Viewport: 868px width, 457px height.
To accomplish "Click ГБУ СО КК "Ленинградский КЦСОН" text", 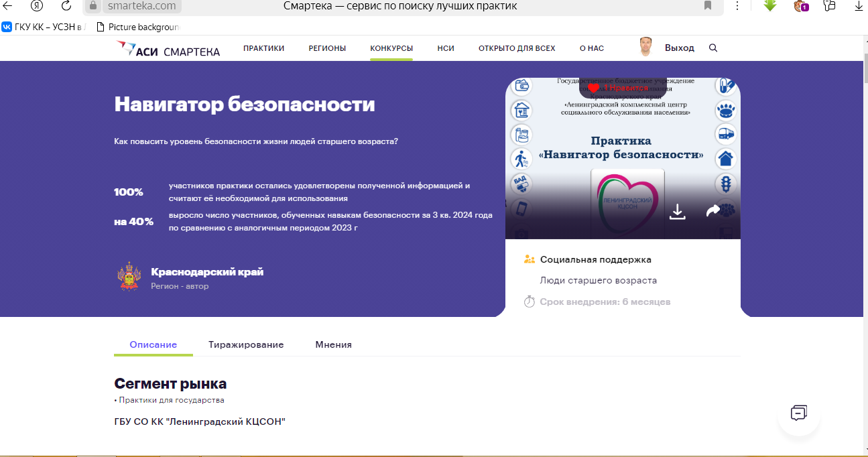I will pyautogui.click(x=200, y=421).
